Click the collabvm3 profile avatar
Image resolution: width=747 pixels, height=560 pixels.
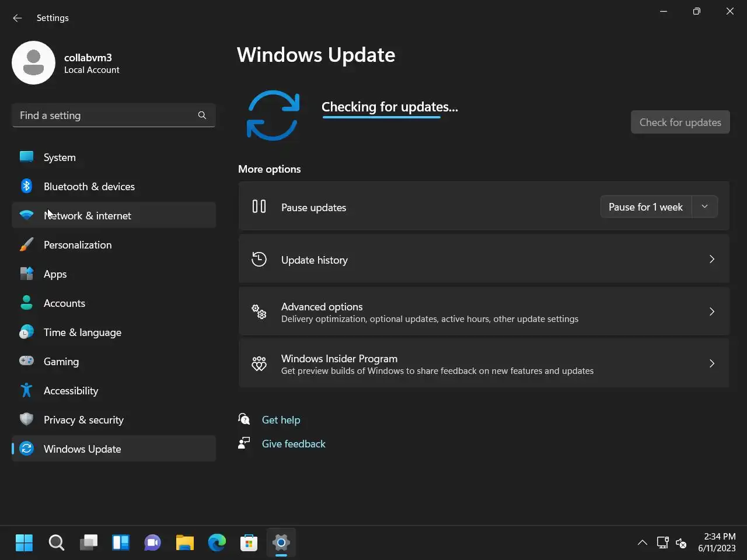(33, 62)
